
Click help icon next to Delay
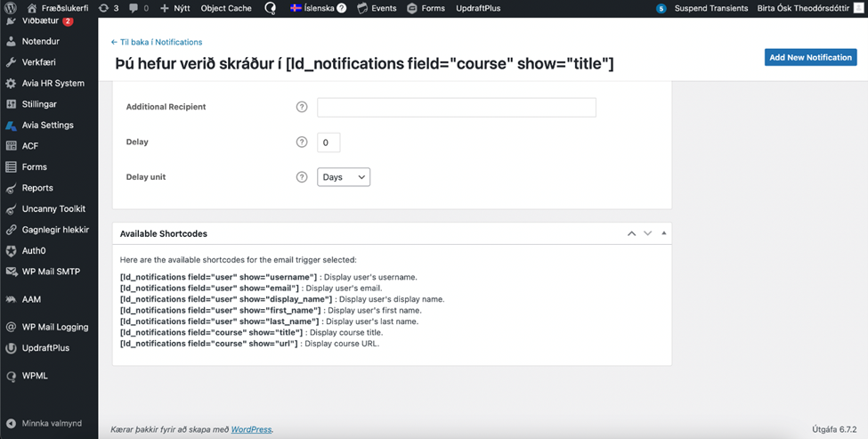pos(302,142)
